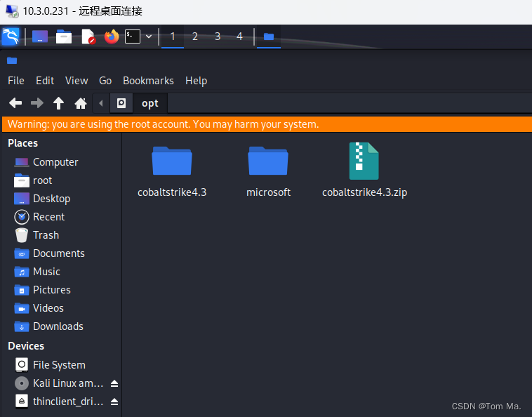Click the path bar left scroll arrow
The width and height of the screenshot is (532, 417).
pyautogui.click(x=101, y=102)
